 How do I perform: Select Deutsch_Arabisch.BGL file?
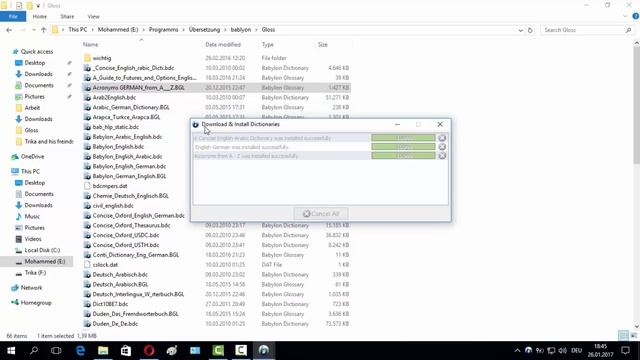120,284
